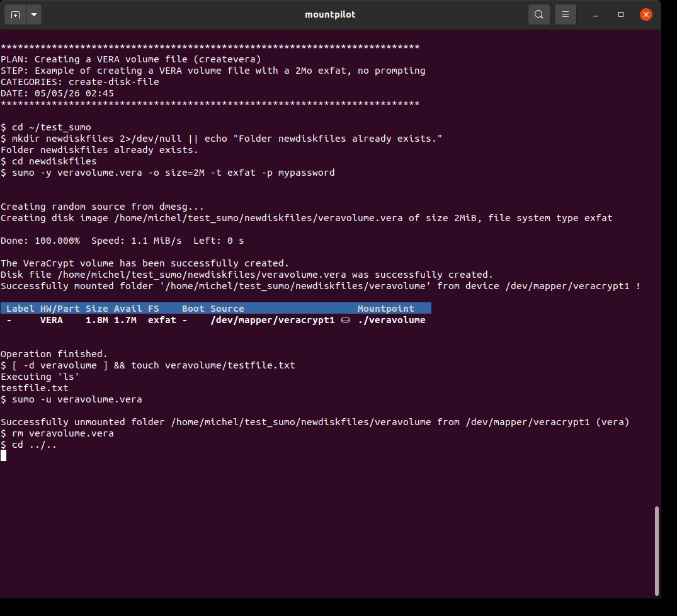Click 'Successfully unmounted folder' message
The image size is (677, 616).
[x=315, y=422]
